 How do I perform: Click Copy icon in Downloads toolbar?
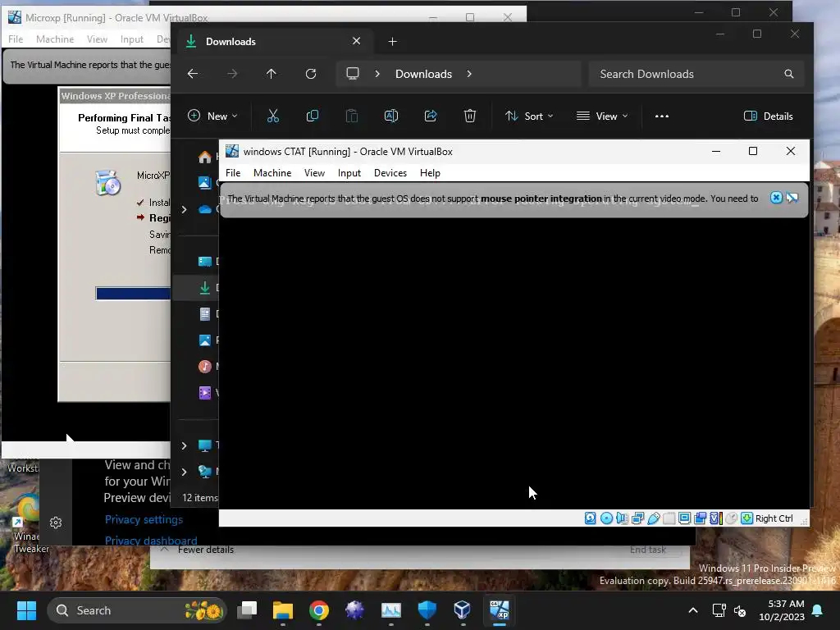(313, 116)
